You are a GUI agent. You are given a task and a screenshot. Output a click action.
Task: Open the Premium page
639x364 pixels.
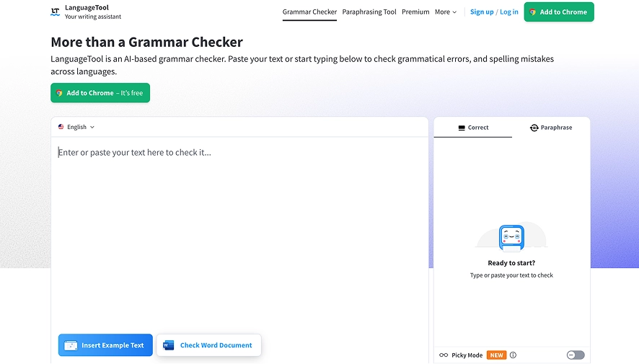click(415, 12)
